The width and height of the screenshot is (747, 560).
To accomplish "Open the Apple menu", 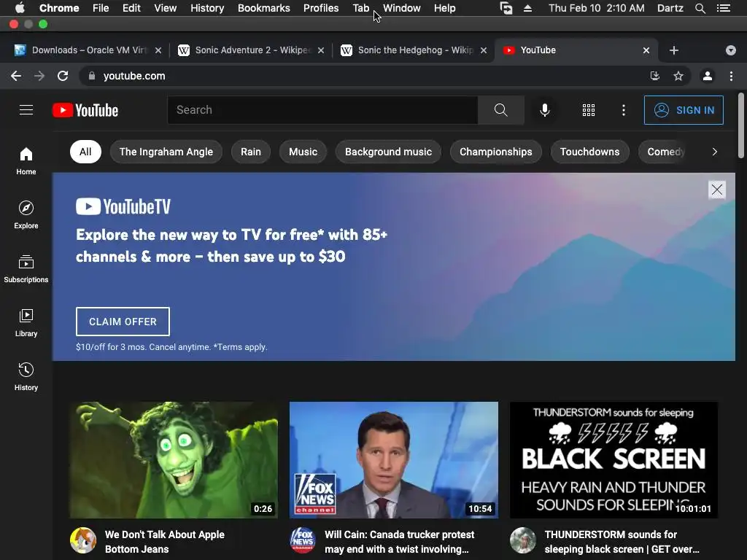I will [x=20, y=8].
